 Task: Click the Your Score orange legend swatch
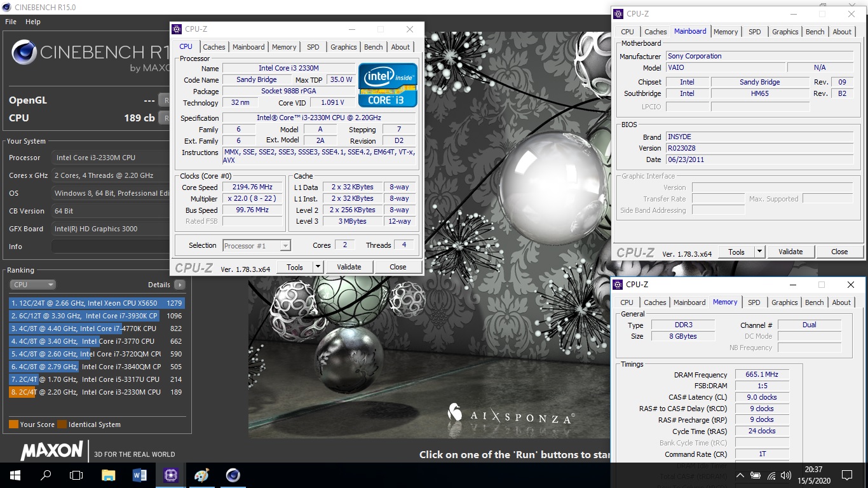13,424
